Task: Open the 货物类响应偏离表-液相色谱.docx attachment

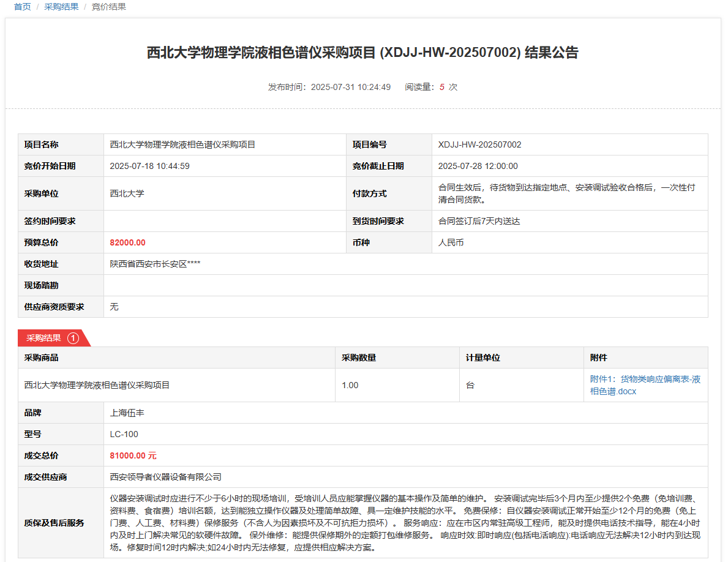Action: (645, 385)
